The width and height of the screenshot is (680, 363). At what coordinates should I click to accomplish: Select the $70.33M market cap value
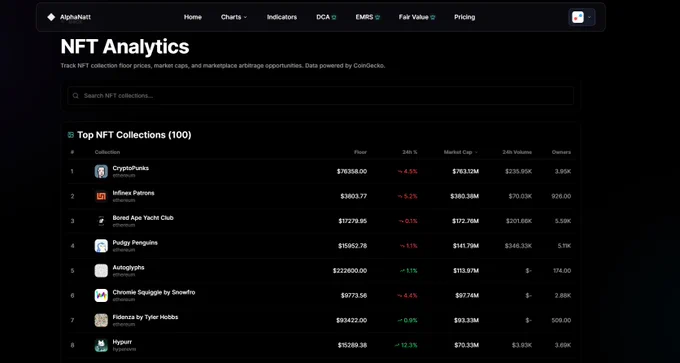pos(467,345)
